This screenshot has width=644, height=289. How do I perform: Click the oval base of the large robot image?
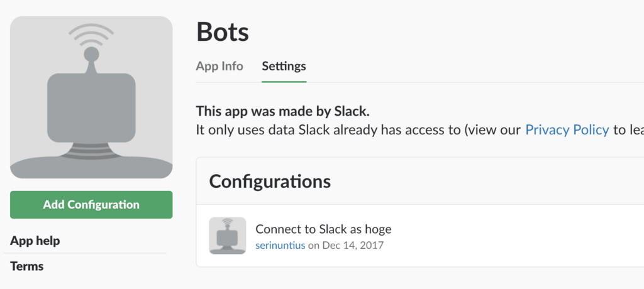pyautogui.click(x=91, y=166)
